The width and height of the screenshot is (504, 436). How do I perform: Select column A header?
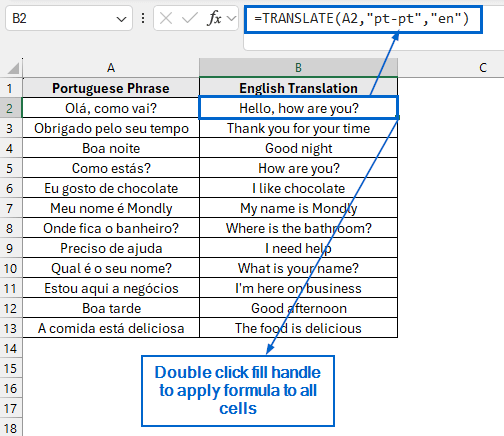click(111, 68)
